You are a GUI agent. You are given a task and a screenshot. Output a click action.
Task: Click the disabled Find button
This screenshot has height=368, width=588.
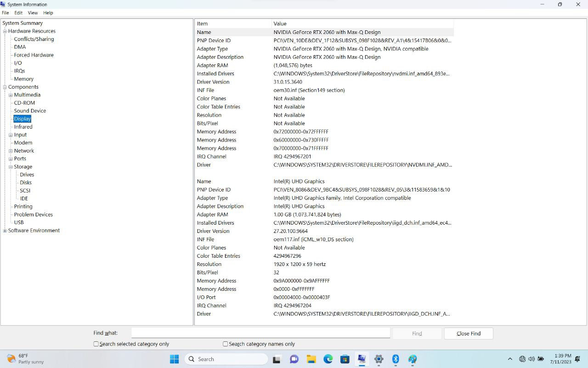point(417,334)
